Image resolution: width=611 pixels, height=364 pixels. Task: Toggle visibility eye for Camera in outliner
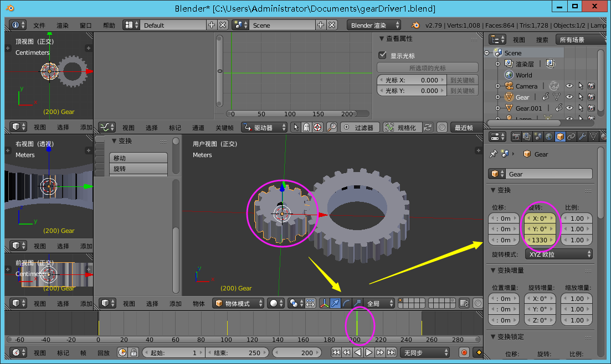coord(569,86)
